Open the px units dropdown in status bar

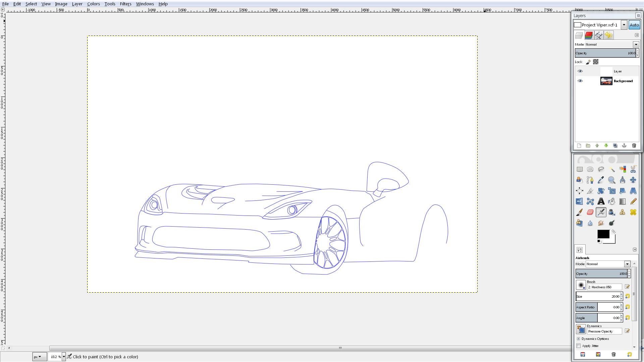click(40, 357)
